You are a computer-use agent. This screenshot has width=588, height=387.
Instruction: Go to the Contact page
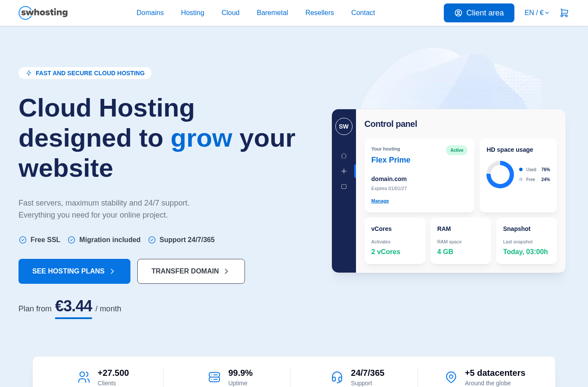[x=363, y=13]
